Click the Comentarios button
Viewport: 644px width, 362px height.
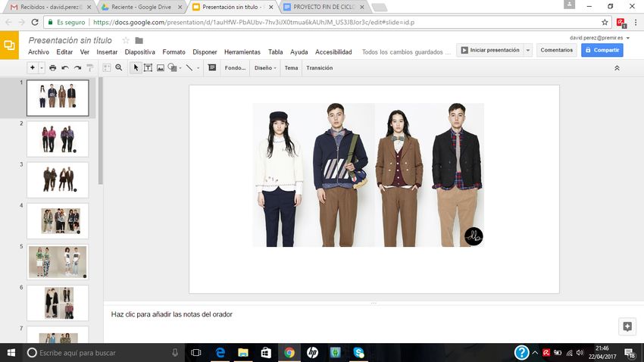tap(556, 50)
